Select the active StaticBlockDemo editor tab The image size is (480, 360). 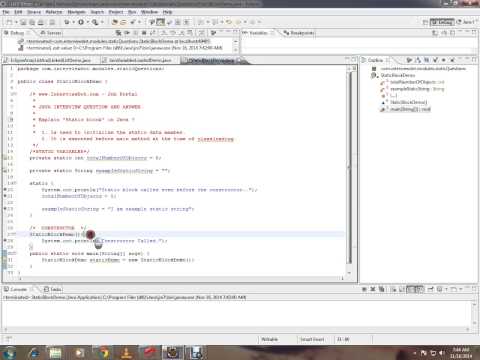213,60
